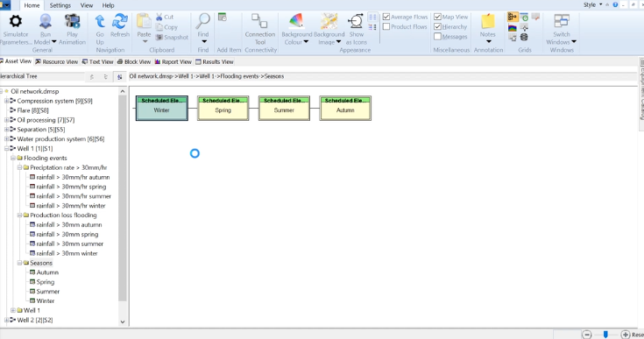644x339 pixels.
Task: Open the Notes annotation icon
Action: coord(488,21)
